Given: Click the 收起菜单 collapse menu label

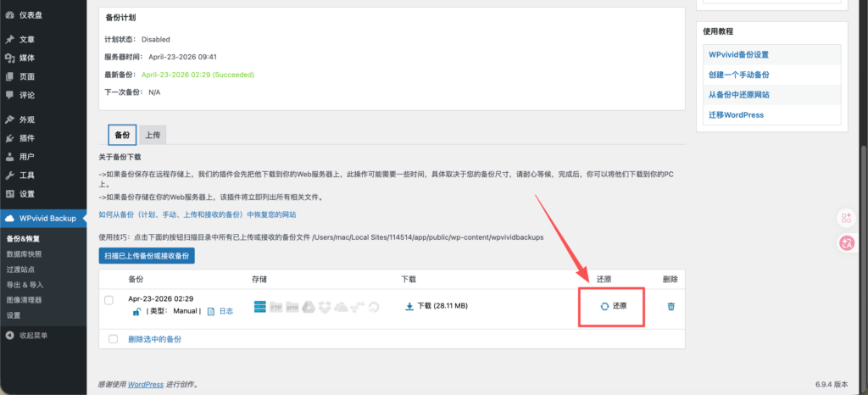Looking at the screenshot, I should tap(33, 336).
